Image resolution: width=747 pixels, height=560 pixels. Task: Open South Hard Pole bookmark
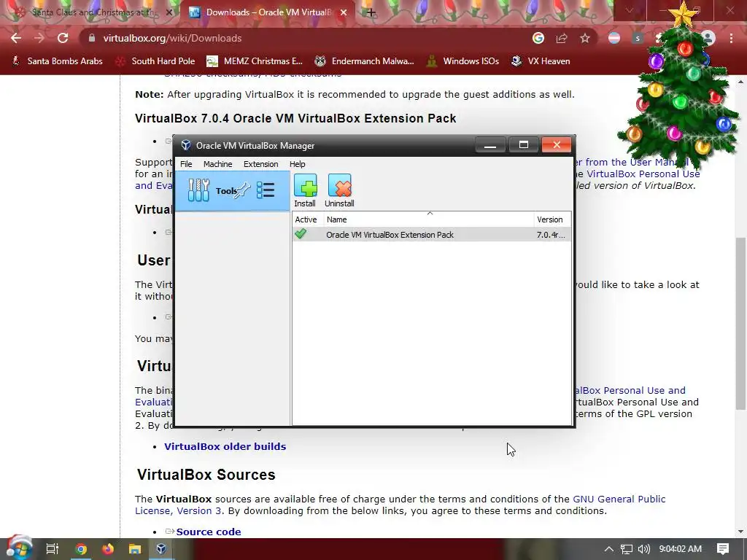coord(156,61)
